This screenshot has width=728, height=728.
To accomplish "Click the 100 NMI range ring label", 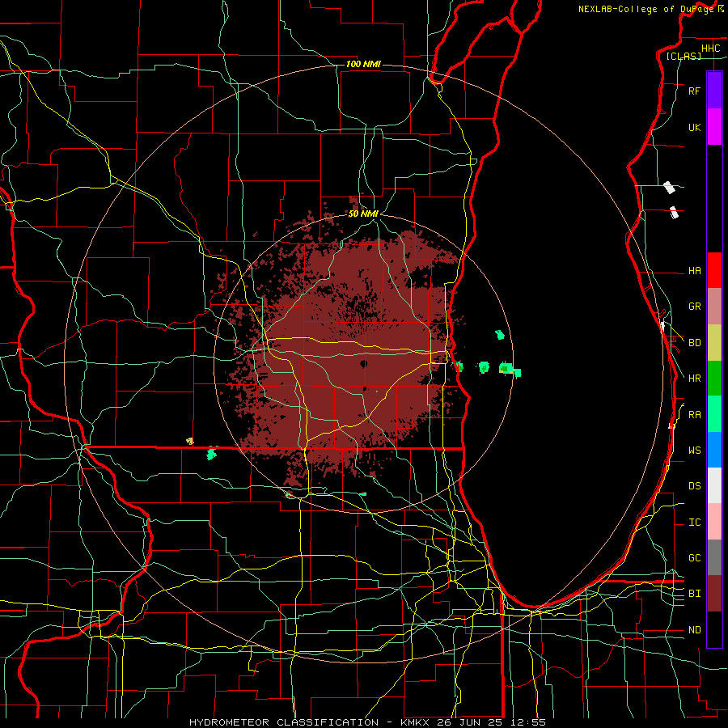I will tap(363, 64).
